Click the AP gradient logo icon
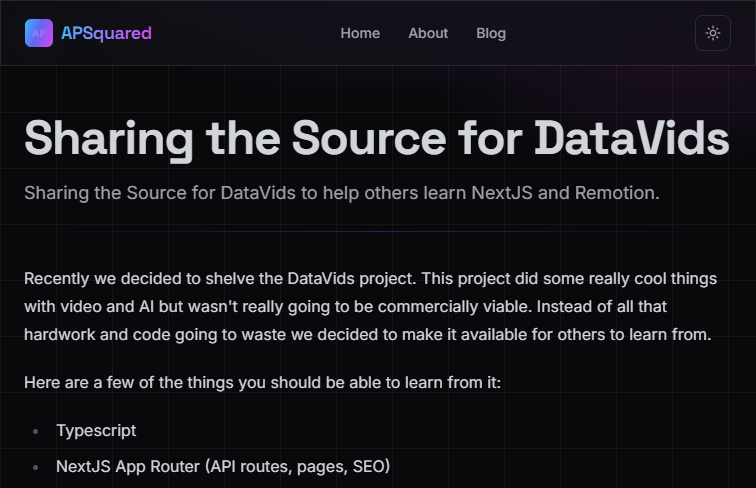Image resolution: width=756 pixels, height=488 pixels. pos(39,33)
